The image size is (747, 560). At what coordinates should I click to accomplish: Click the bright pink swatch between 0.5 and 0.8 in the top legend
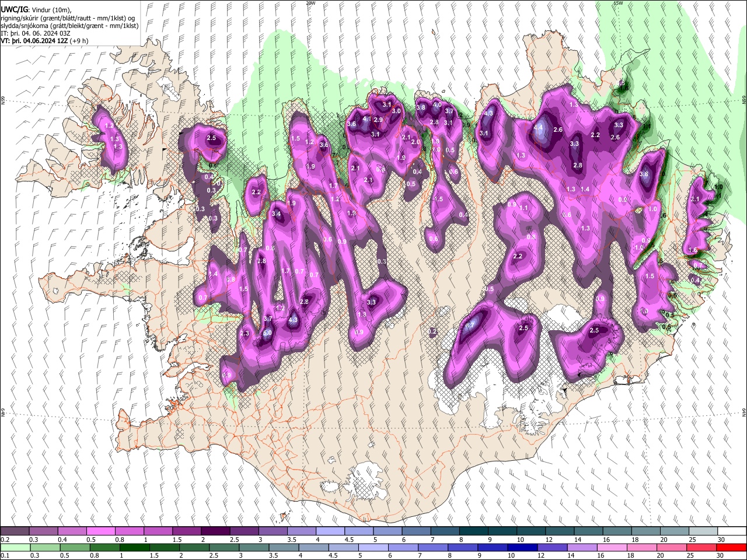tap(101, 531)
